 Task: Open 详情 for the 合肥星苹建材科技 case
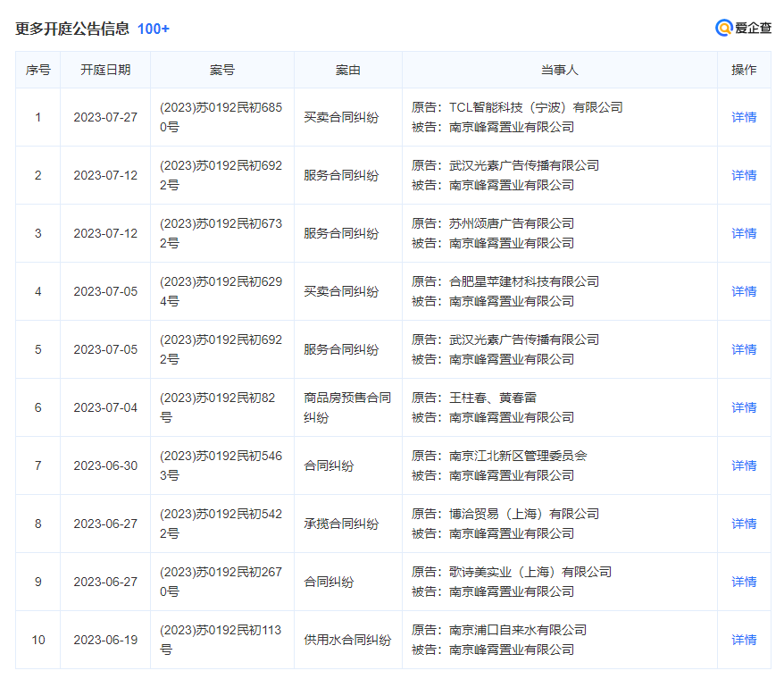click(x=744, y=291)
